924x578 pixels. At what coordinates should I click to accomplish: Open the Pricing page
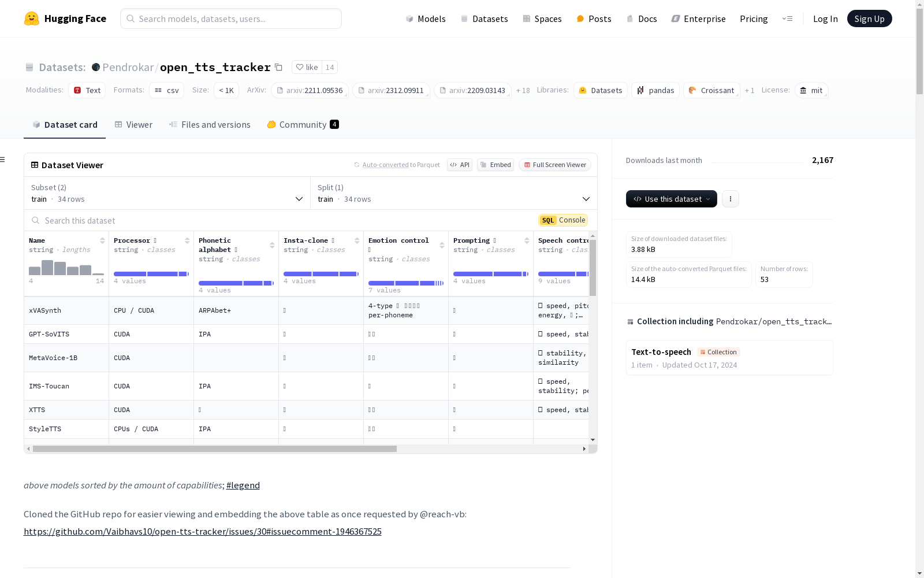[x=754, y=18]
